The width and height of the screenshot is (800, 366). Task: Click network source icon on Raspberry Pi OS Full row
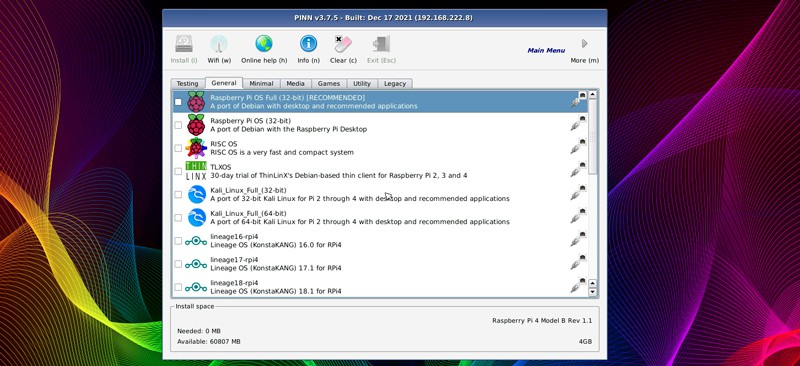[578, 100]
